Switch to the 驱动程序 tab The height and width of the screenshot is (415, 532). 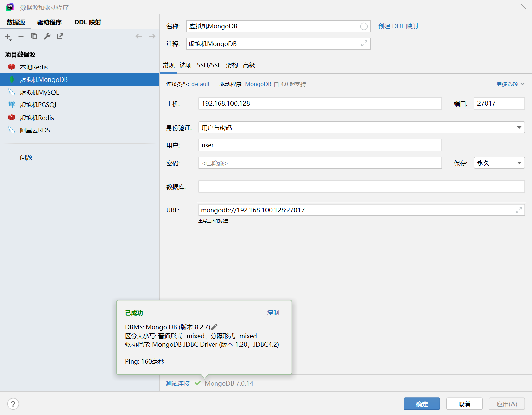point(49,22)
